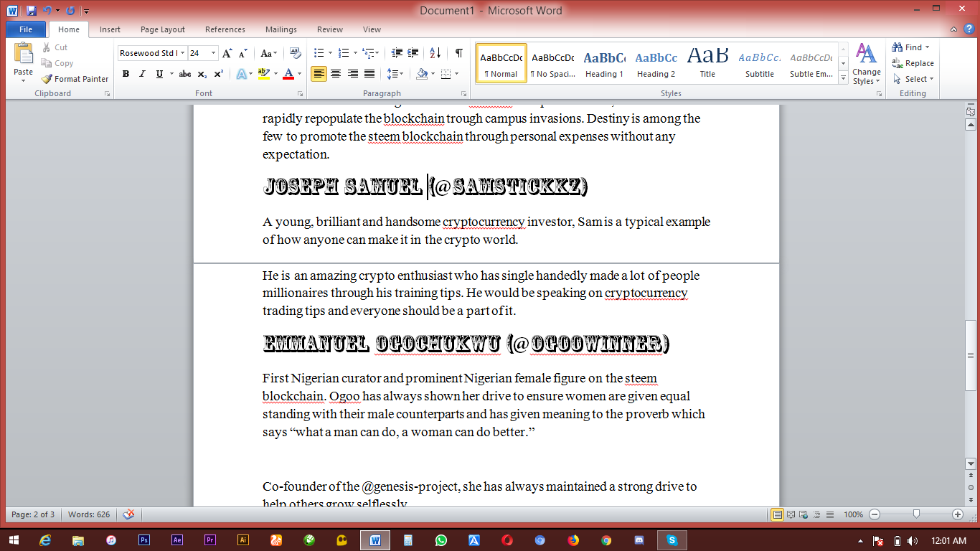Open the Sort dialog icon

(435, 53)
